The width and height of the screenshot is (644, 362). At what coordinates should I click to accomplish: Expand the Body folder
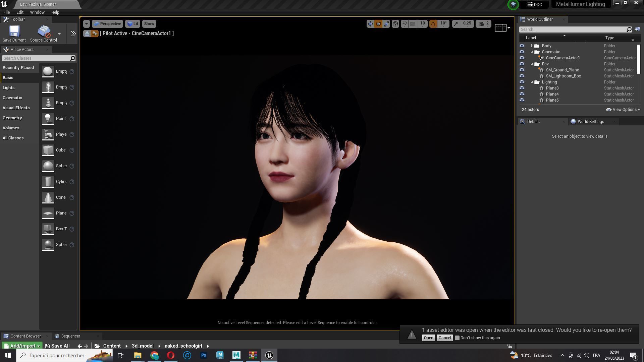532,46
